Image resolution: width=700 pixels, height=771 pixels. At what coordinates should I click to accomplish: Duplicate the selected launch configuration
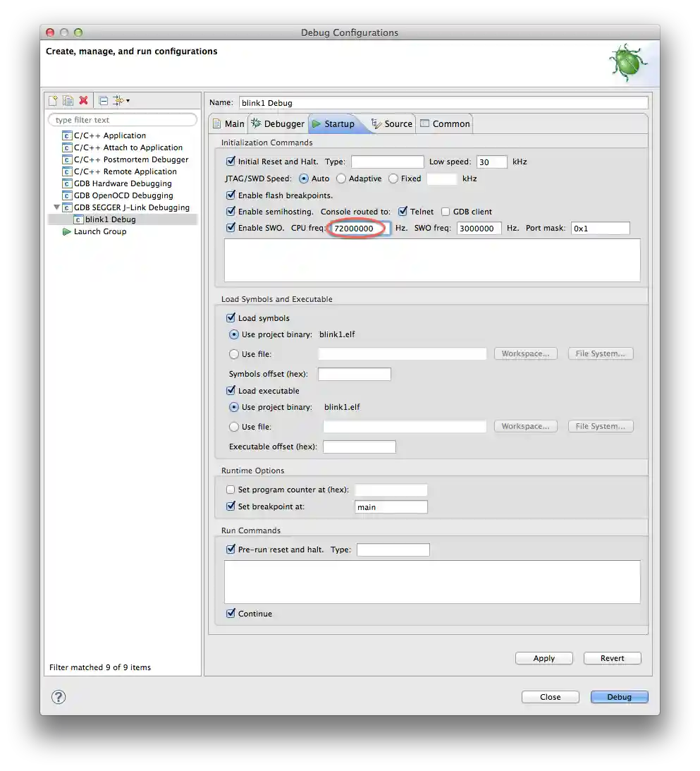[x=68, y=100]
